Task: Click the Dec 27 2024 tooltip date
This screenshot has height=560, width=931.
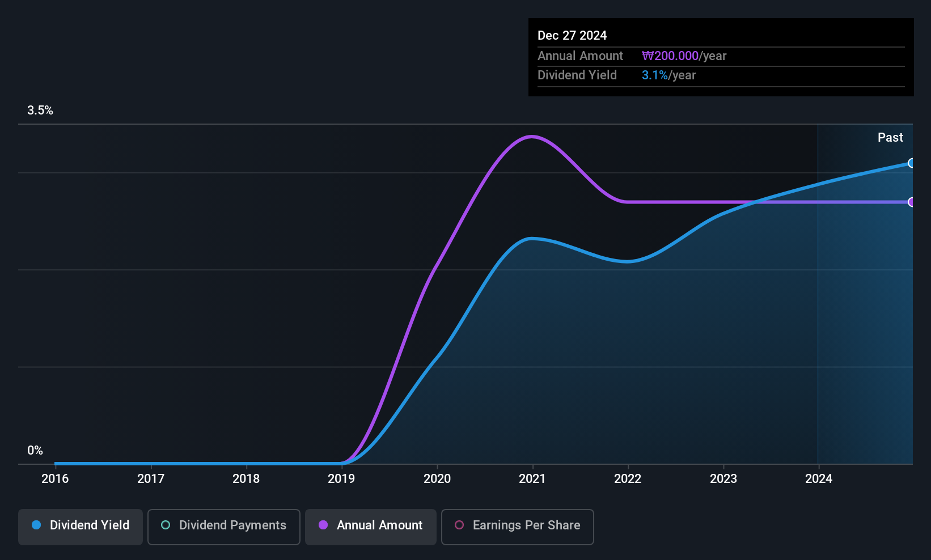Action: [572, 36]
